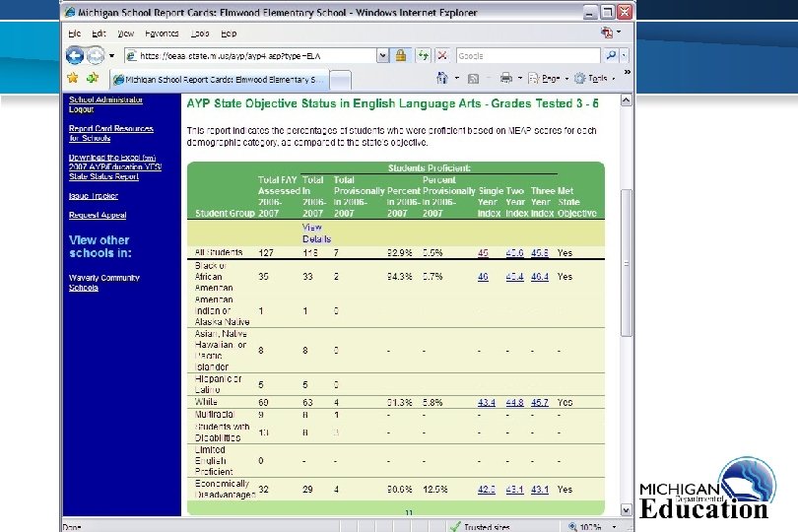Open Economically Disadvantaged single year index link

coord(487,490)
